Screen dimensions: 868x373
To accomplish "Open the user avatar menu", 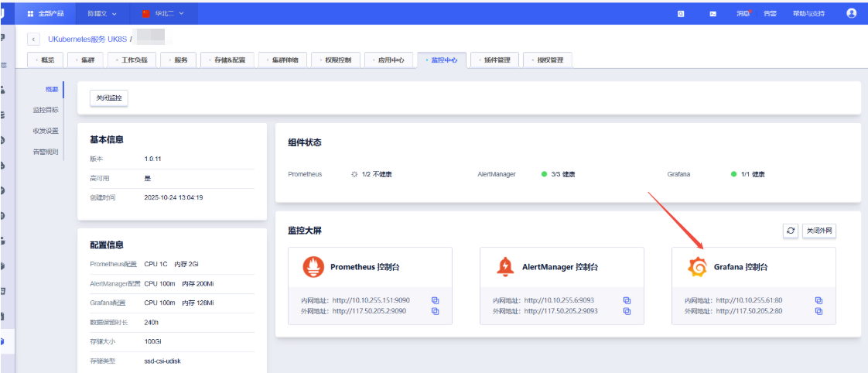I will [852, 13].
